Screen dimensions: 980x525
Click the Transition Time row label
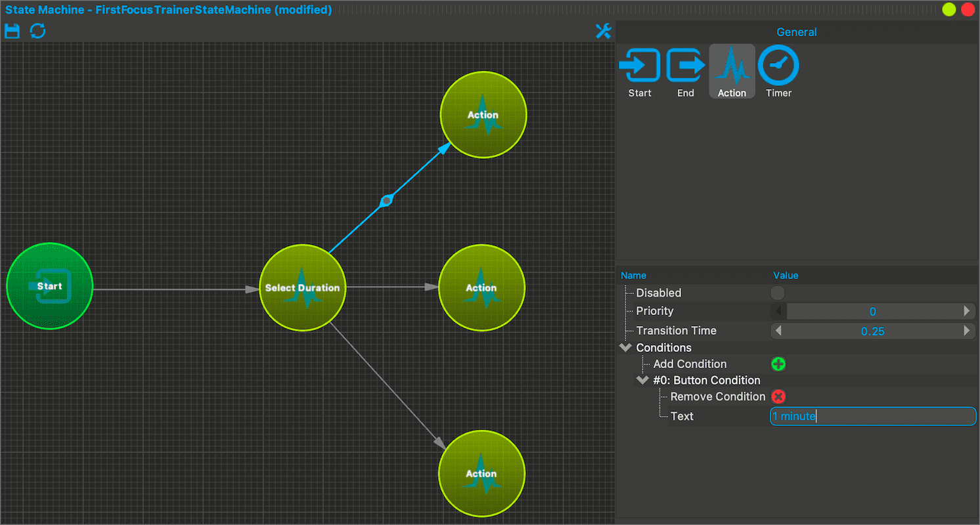[676, 331]
